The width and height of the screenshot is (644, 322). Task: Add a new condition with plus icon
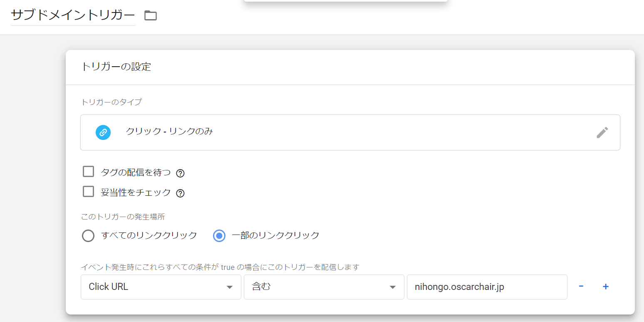(x=606, y=287)
